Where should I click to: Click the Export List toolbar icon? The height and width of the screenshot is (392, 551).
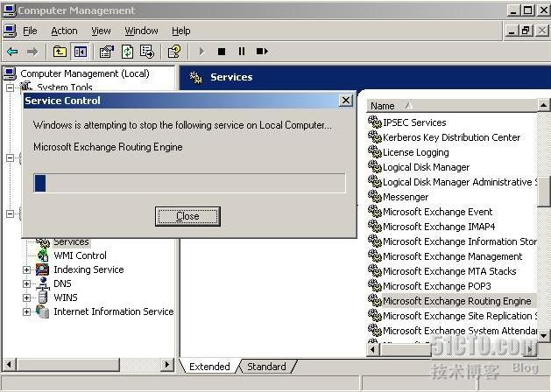[x=147, y=52]
